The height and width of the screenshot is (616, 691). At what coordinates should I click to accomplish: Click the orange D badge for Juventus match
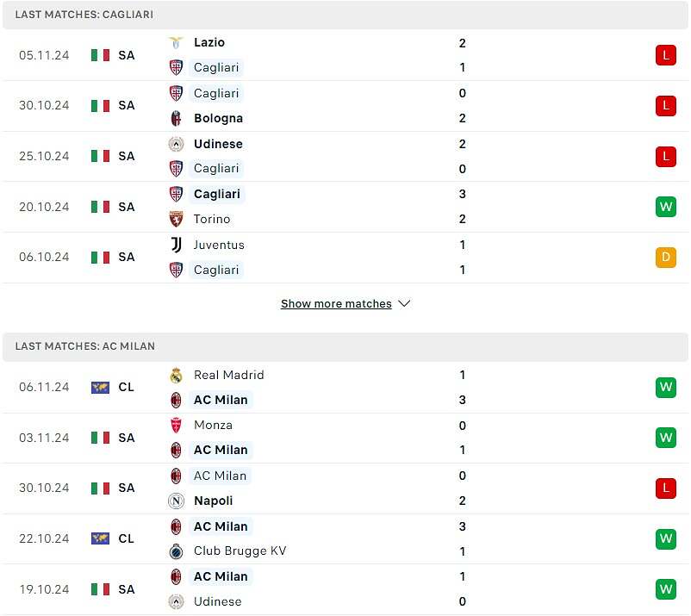665,258
